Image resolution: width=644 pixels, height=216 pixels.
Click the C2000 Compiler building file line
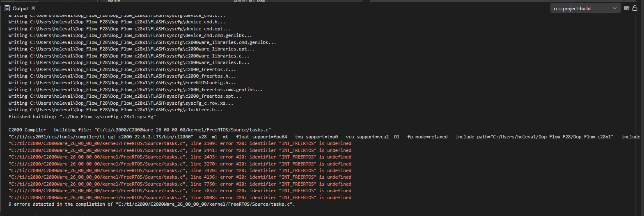pyautogui.click(x=140, y=130)
